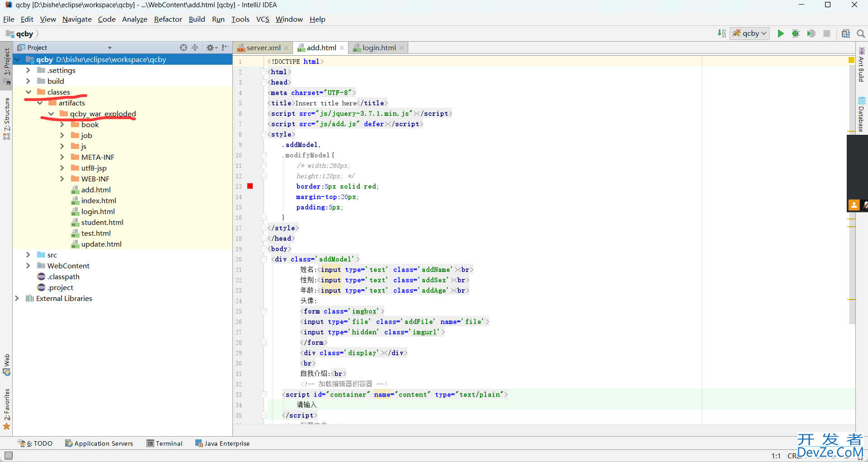Open the Analyze menu

[134, 19]
